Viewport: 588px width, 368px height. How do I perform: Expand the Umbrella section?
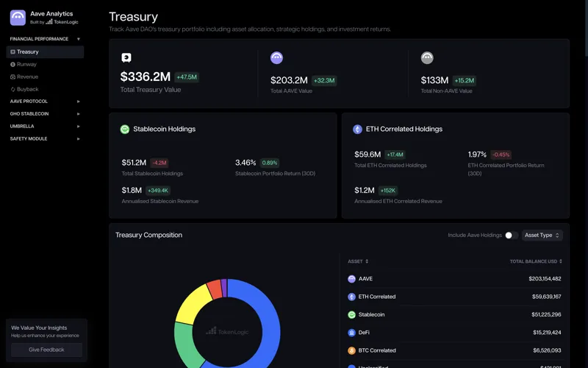(79, 127)
